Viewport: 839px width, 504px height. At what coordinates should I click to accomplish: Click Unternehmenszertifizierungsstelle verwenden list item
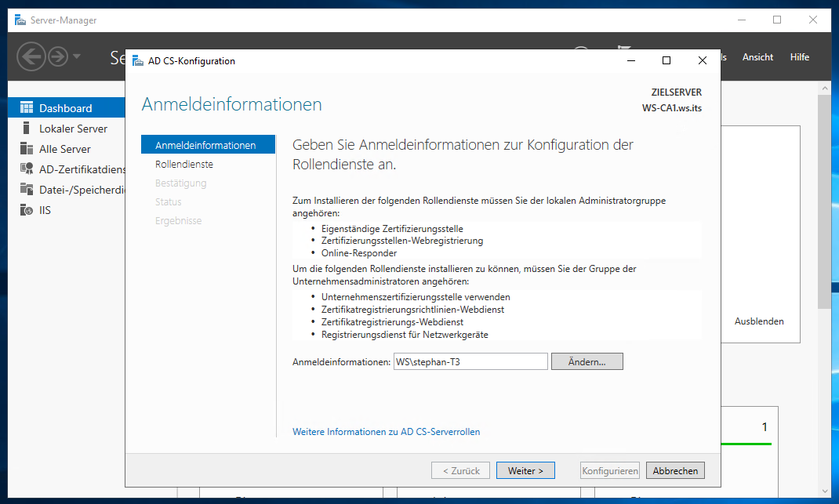coord(416,297)
